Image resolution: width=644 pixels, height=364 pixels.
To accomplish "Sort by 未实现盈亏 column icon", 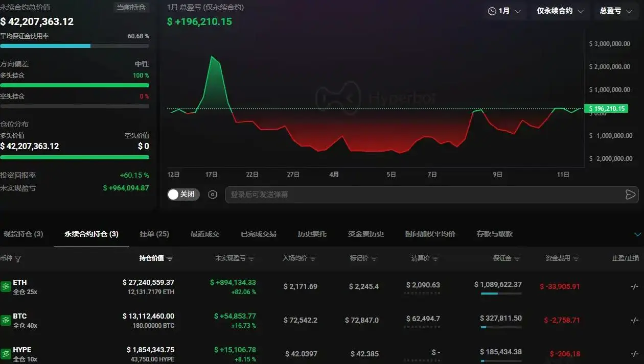I will (251, 259).
